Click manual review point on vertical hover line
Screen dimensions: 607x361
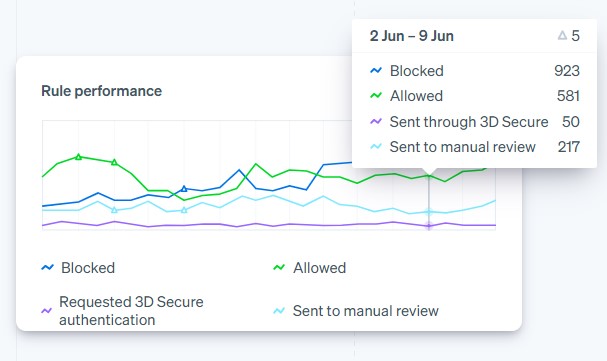429,212
